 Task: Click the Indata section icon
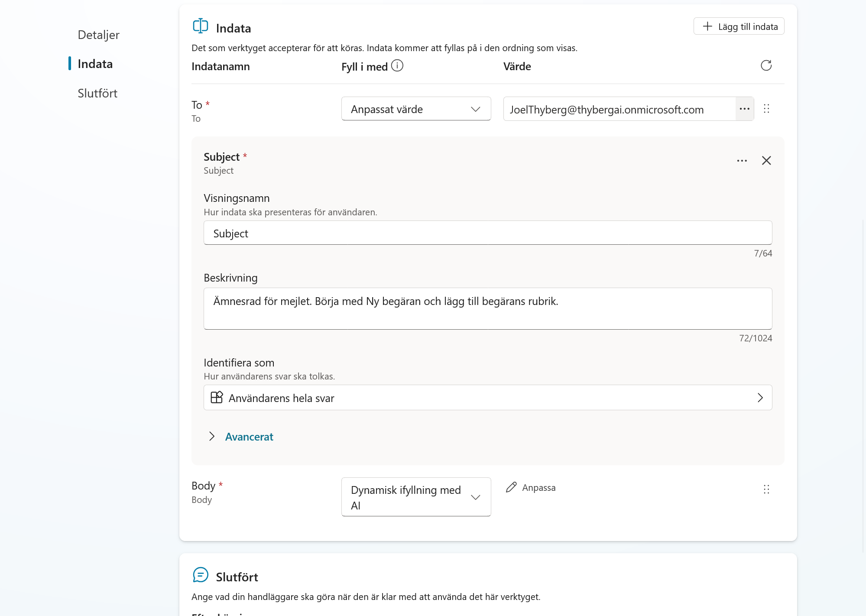point(200,26)
